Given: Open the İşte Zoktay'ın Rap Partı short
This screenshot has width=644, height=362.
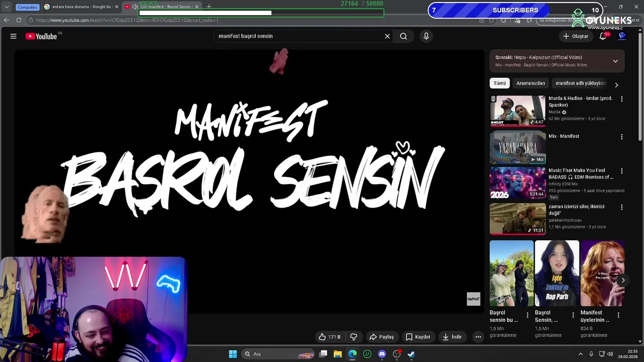Looking at the screenshot, I should 557,274.
